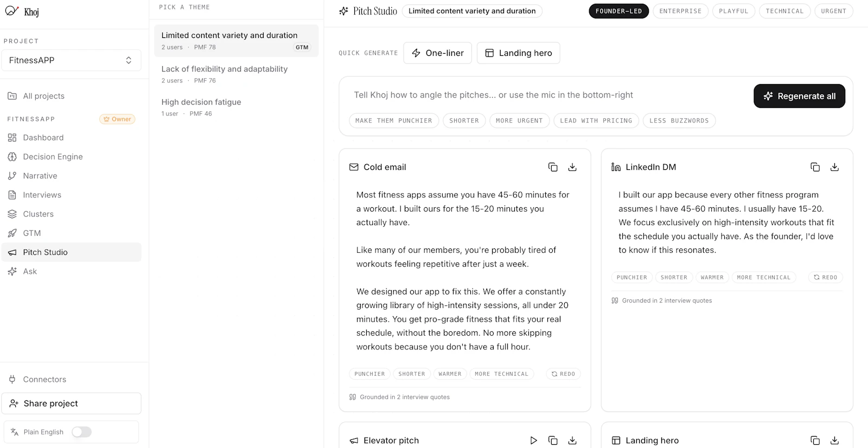The width and height of the screenshot is (868, 448).
Task: Click the Pitch Studio sparkle icon
Action: click(x=343, y=11)
